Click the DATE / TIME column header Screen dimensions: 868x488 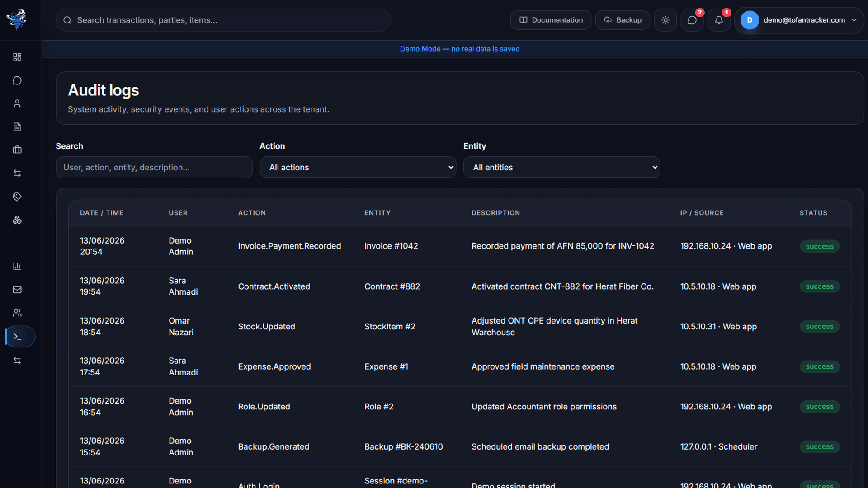(102, 213)
